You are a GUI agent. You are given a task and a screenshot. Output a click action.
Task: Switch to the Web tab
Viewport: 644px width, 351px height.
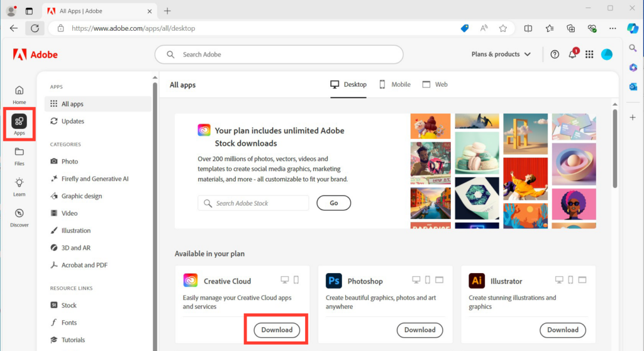(435, 84)
